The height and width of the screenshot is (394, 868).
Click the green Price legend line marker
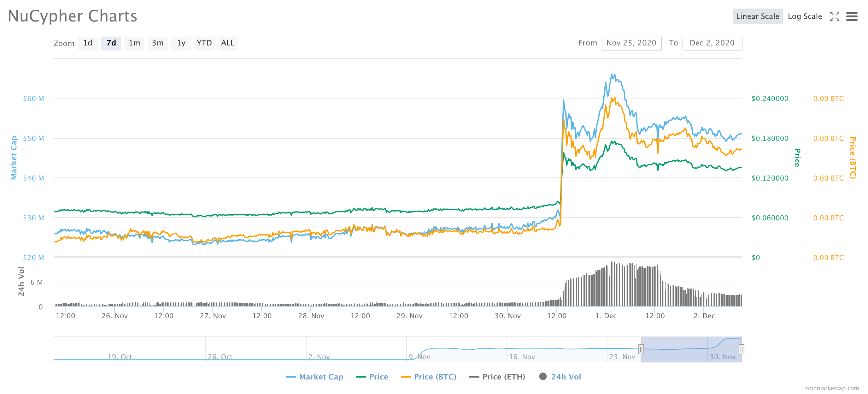pos(361,377)
